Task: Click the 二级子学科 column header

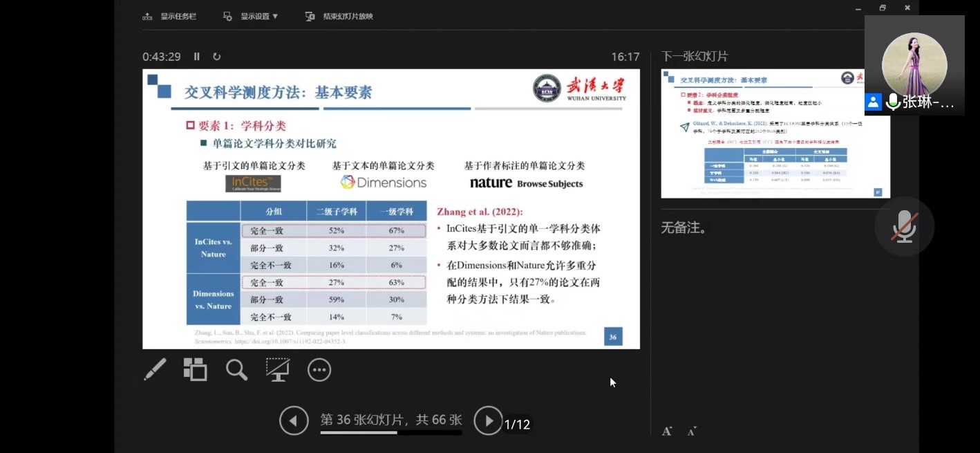Action: pos(337,212)
